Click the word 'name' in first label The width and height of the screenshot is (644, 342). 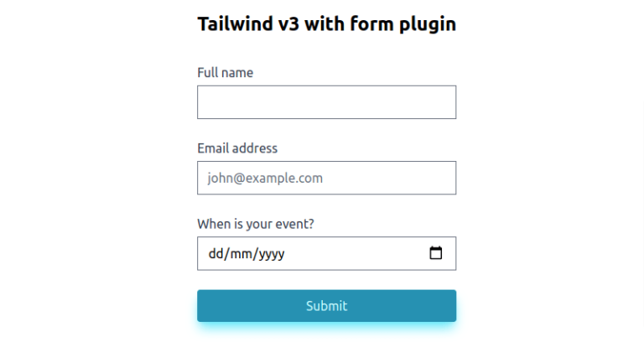tap(237, 73)
